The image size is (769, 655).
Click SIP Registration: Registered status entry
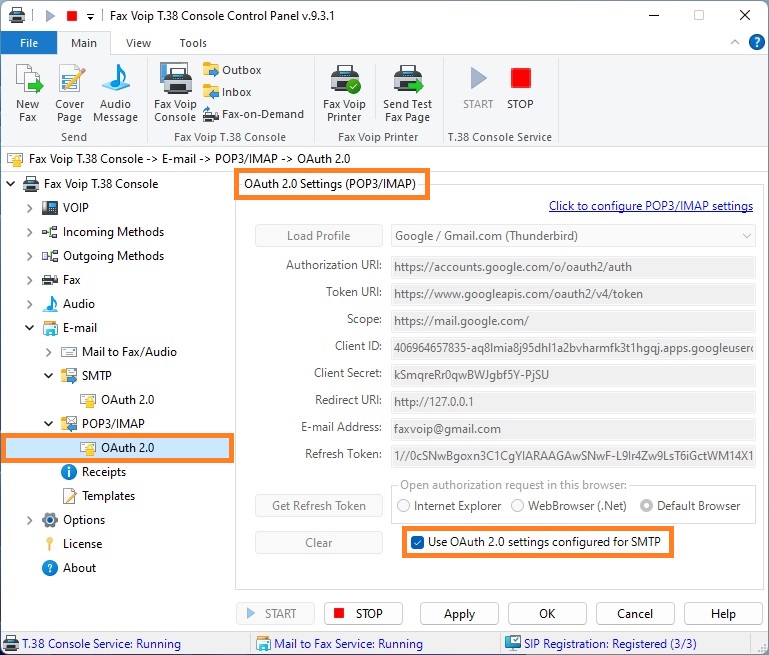pos(601,644)
